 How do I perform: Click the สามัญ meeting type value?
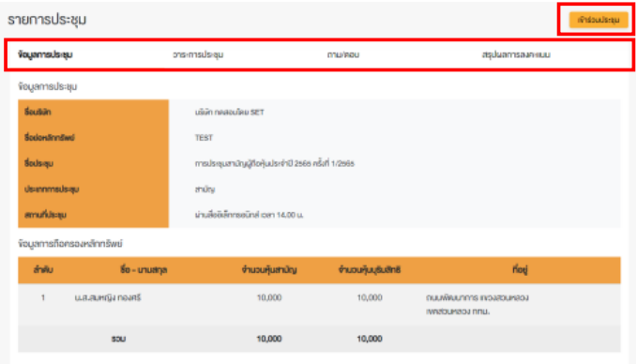pos(205,189)
